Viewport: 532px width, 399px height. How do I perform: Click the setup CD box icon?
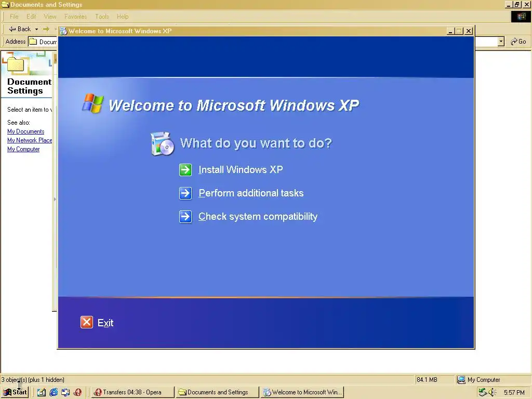162,144
